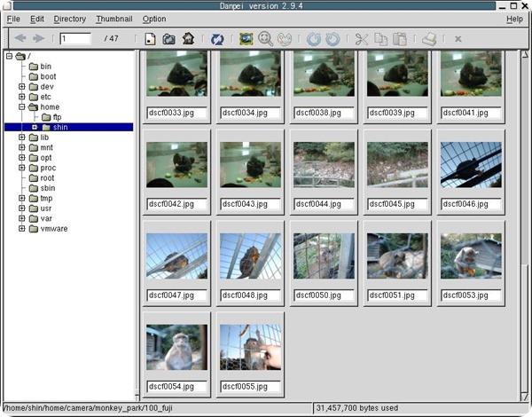532x417 pixels.
Task: Click the magnifying glass zoom icon
Action: (265, 39)
